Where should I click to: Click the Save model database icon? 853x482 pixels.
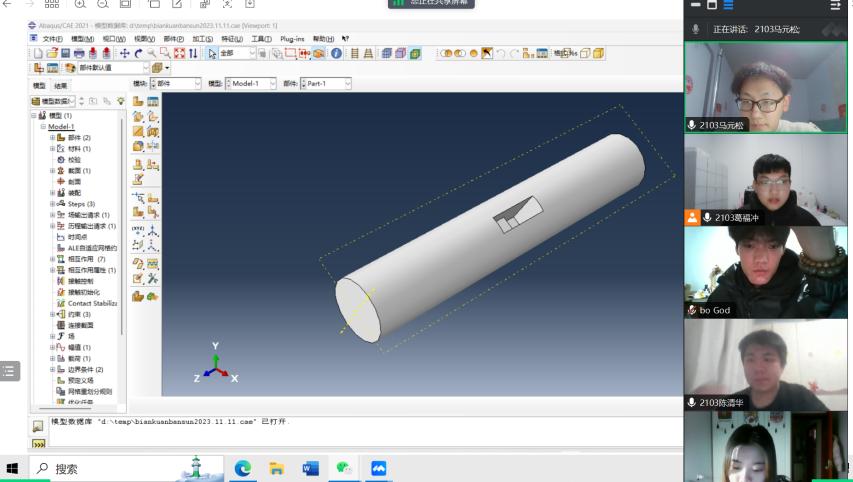click(x=65, y=53)
